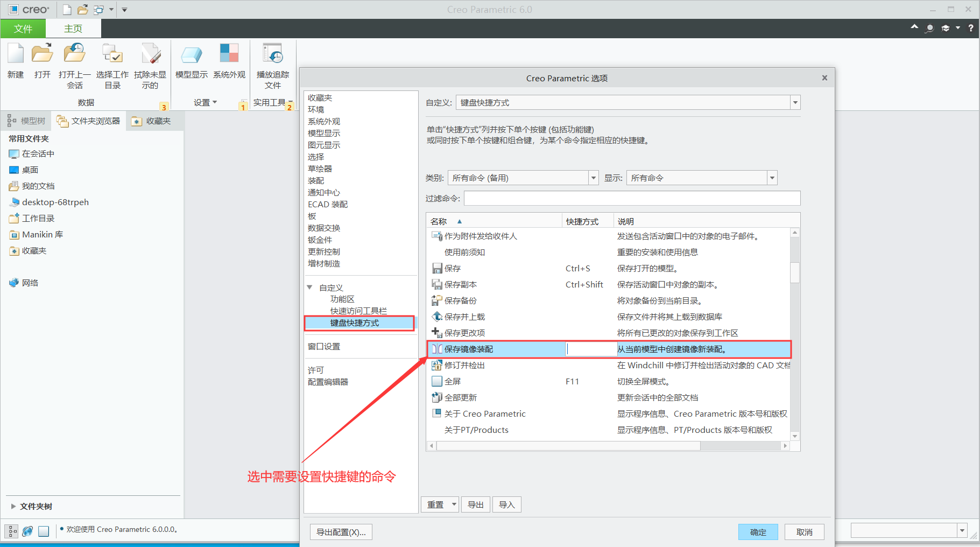
Task: Select 窗口设置 in options list
Action: [324, 346]
